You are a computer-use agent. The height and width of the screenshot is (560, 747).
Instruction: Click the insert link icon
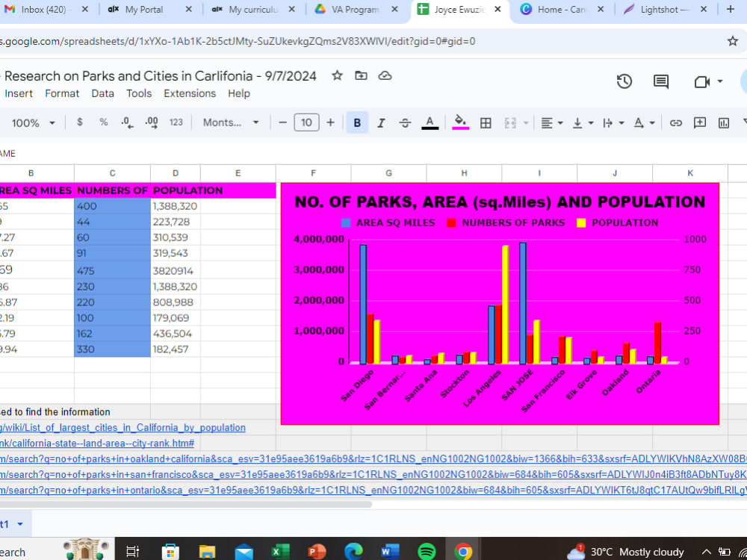coord(675,123)
